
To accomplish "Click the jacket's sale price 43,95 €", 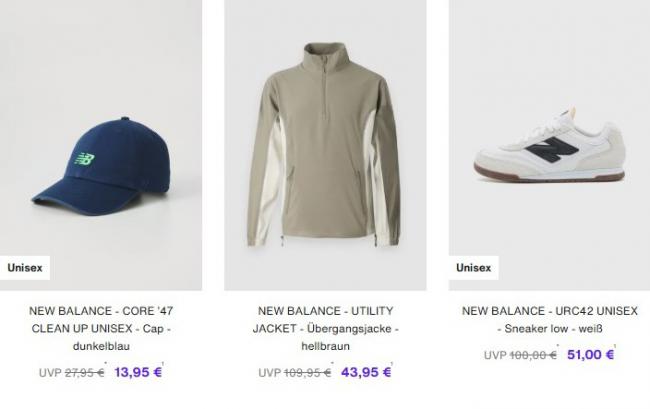I will (364, 372).
